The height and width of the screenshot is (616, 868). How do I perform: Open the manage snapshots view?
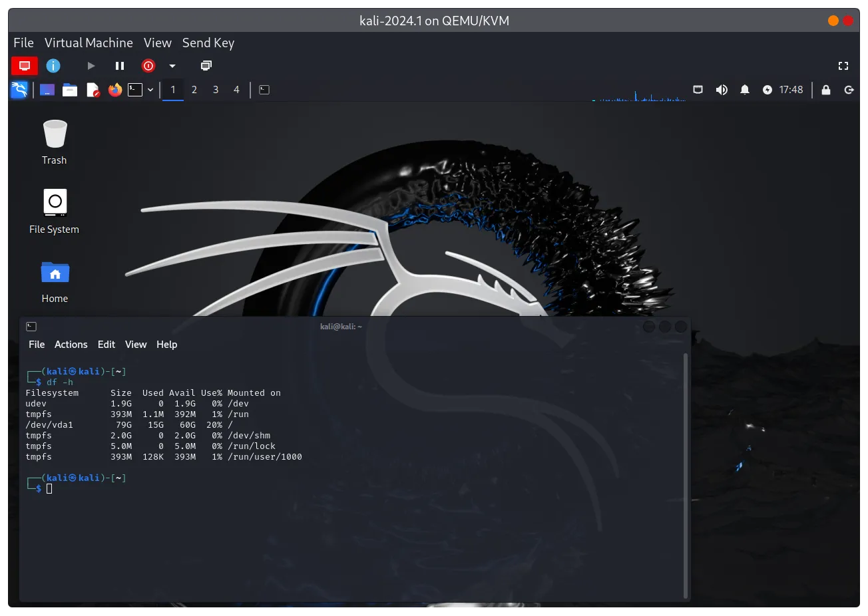[206, 66]
